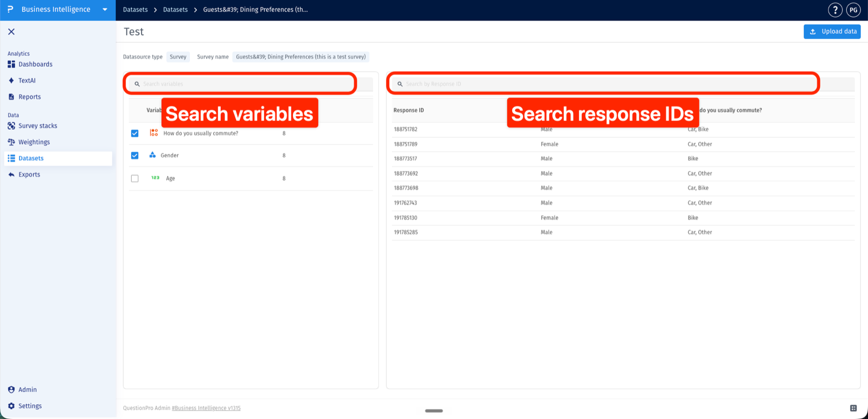868x419 pixels.
Task: Click the grid icon in the footer corner
Action: click(853, 408)
